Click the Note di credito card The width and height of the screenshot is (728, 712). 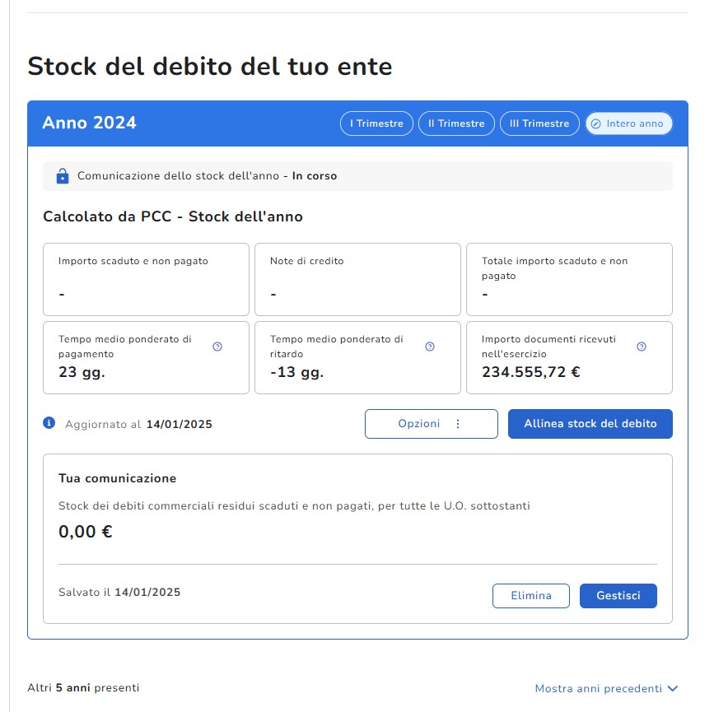click(357, 279)
